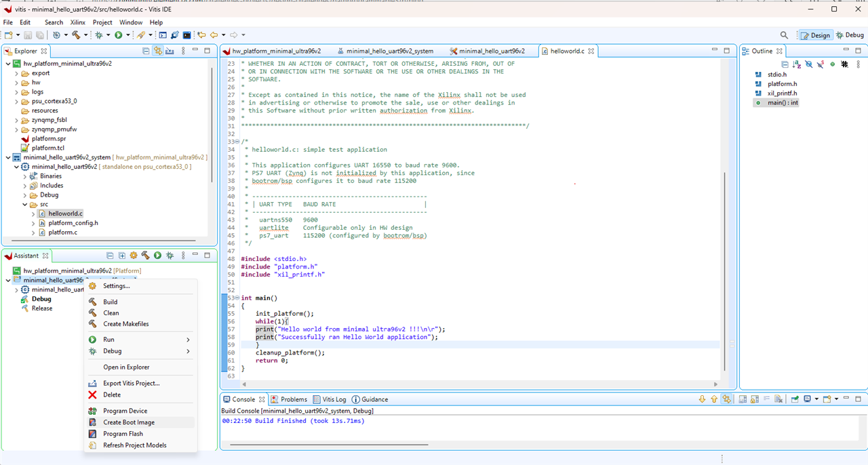Click the search magnifier icon in toolbar
This screenshot has width=868, height=465.
(x=784, y=35)
